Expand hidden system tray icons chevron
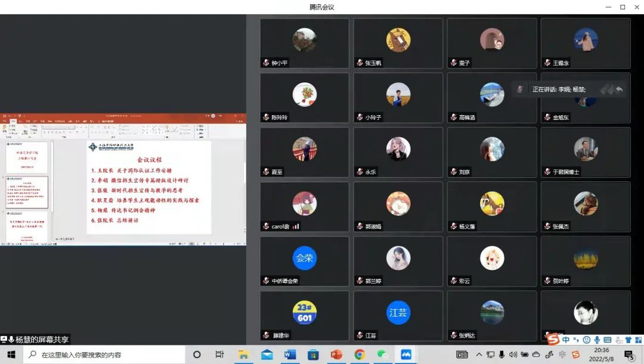Viewport: 644px width, 364px height. coord(479,354)
